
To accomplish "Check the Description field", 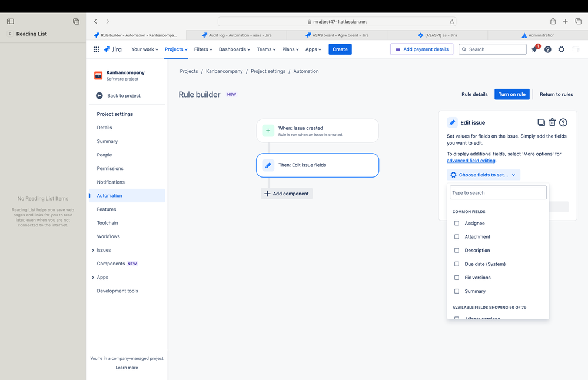I will pos(456,251).
